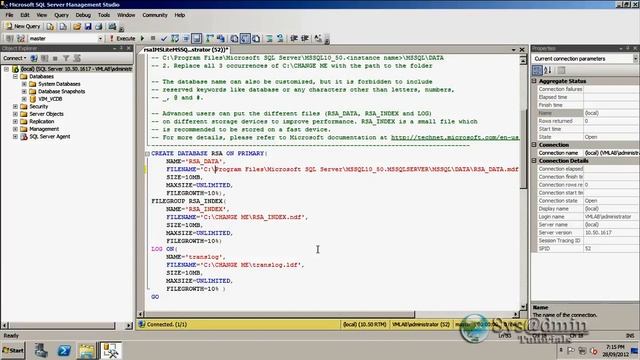This screenshot has height=360, width=640.
Task: Select the SQL Server Agent node
Action: click(x=49, y=137)
